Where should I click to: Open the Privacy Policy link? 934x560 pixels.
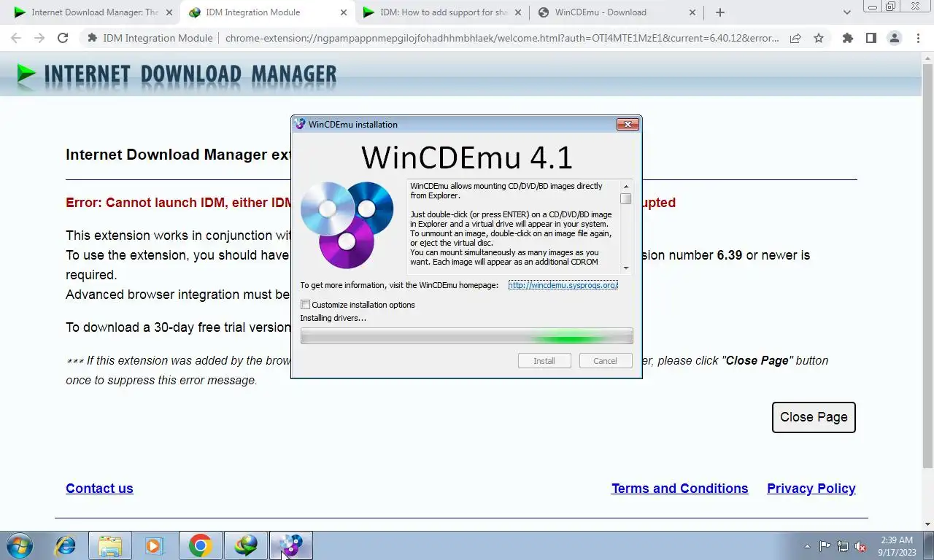pos(811,489)
